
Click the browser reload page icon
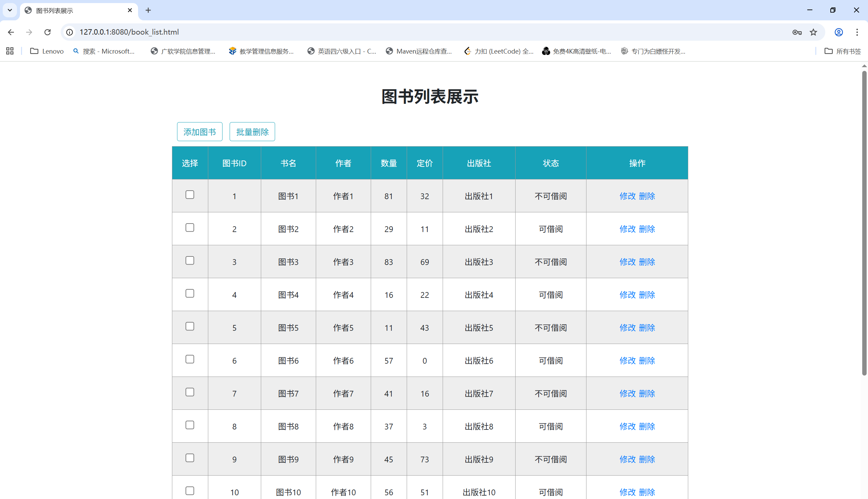[x=47, y=32]
